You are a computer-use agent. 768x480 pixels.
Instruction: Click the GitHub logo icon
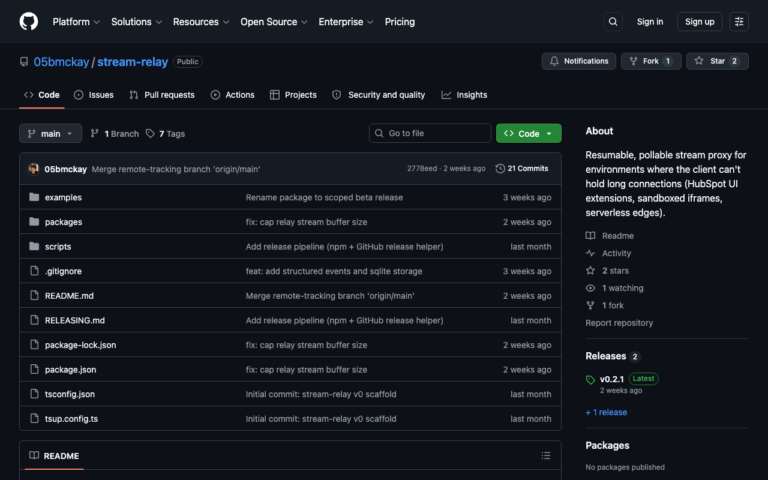(28, 22)
